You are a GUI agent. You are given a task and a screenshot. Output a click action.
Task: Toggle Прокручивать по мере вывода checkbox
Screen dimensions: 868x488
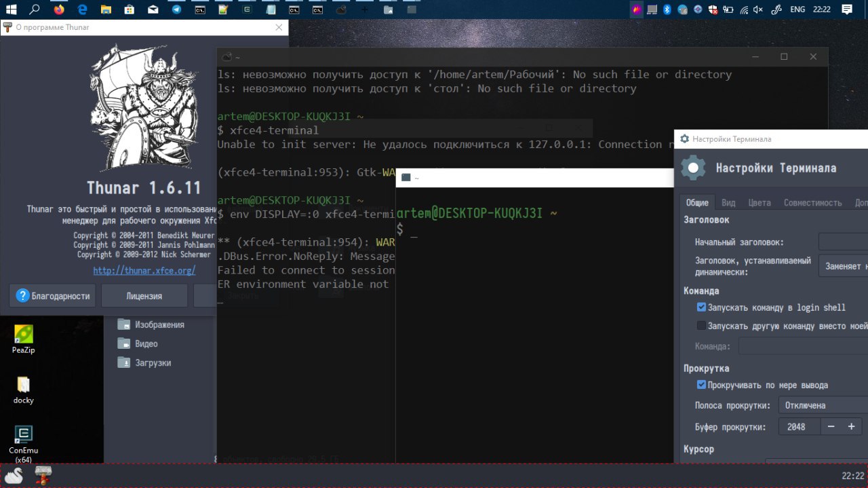[701, 385]
